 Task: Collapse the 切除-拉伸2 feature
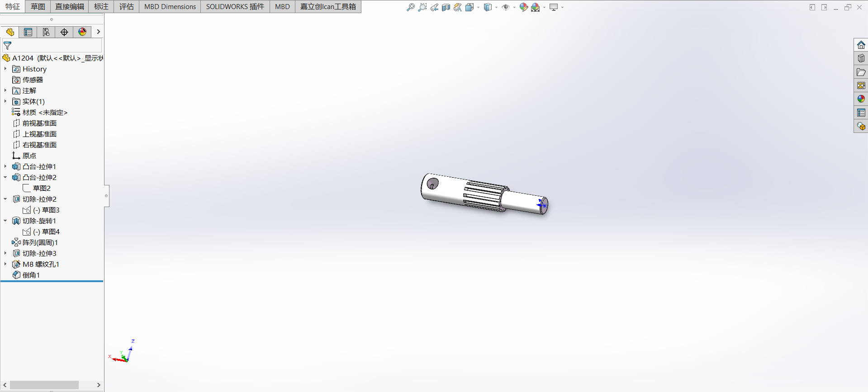[x=5, y=199]
